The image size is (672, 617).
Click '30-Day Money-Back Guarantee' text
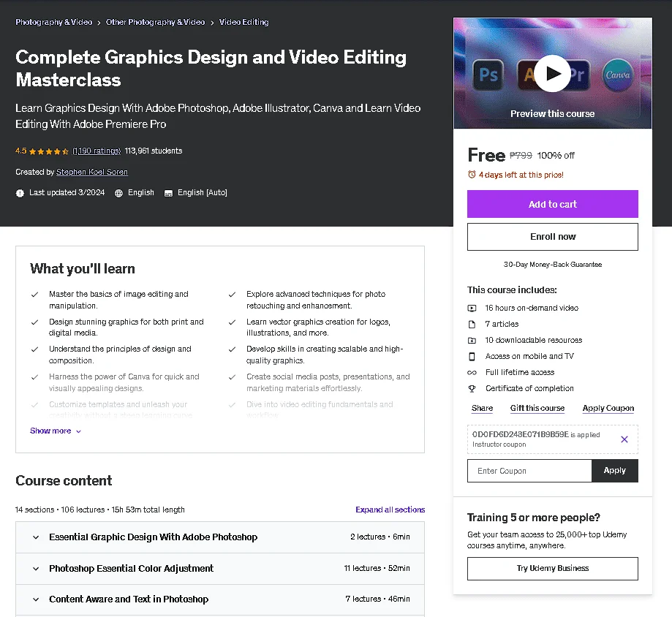552,265
